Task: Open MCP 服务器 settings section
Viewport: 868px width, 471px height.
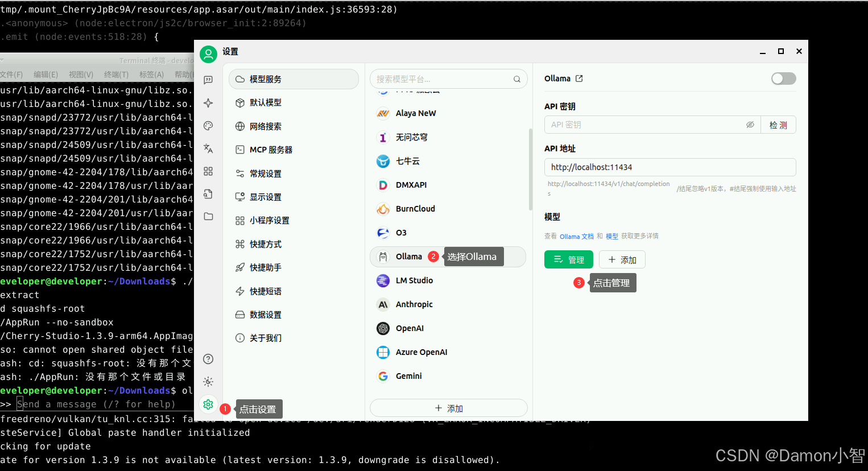Action: pyautogui.click(x=294, y=150)
